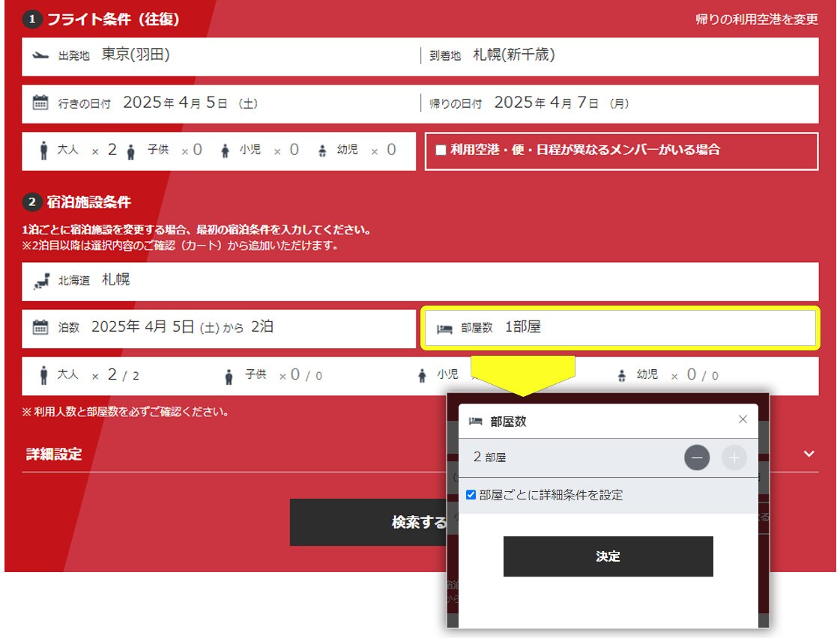Uncheck 部屋ごとに詳細条件を設定 checkbox
840x638 pixels.
tap(471, 495)
